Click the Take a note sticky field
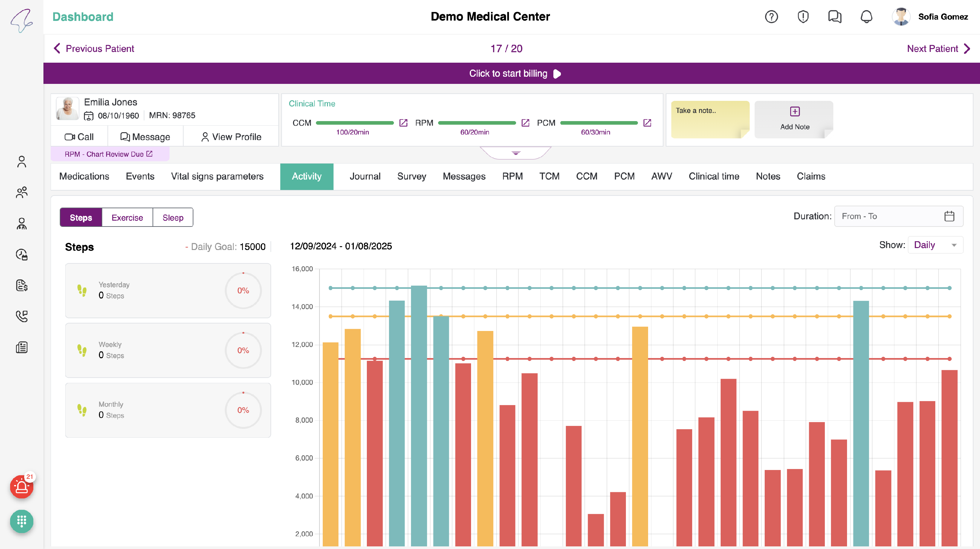980x549 pixels. pyautogui.click(x=710, y=119)
